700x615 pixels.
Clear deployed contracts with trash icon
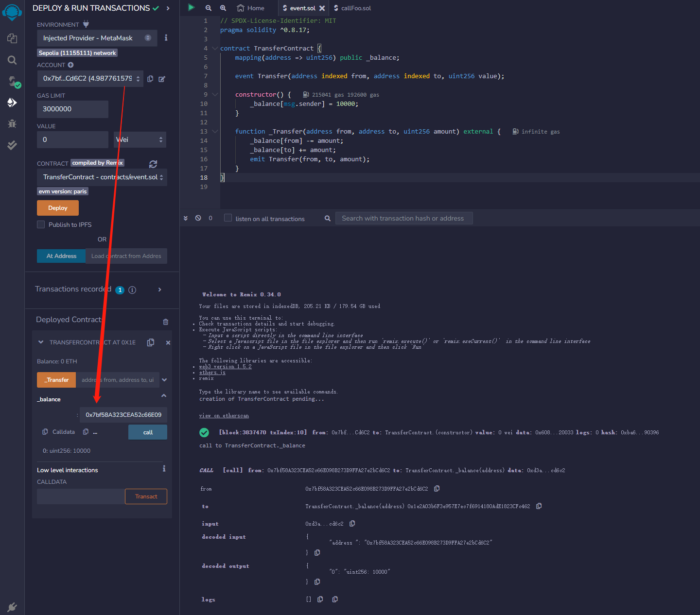[166, 322]
